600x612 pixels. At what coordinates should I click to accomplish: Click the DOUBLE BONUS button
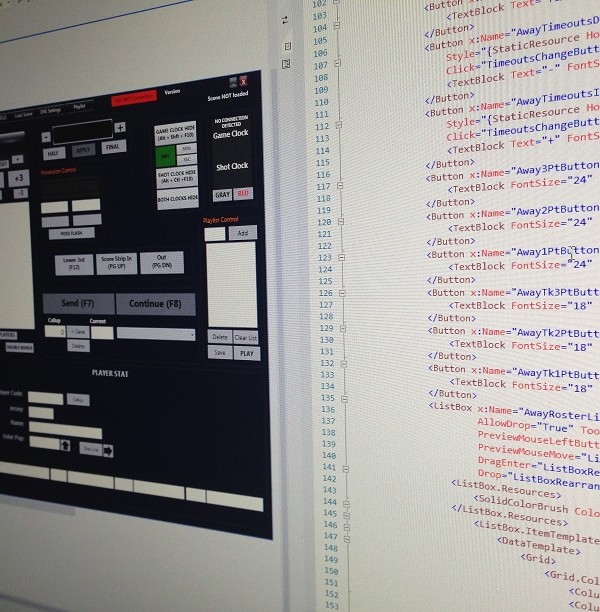(19, 347)
